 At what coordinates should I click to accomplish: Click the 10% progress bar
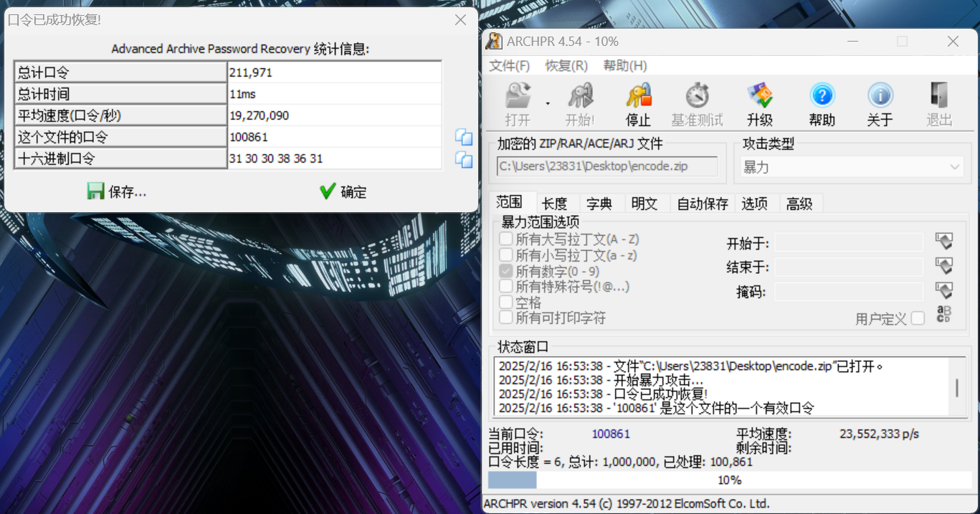coord(729,480)
